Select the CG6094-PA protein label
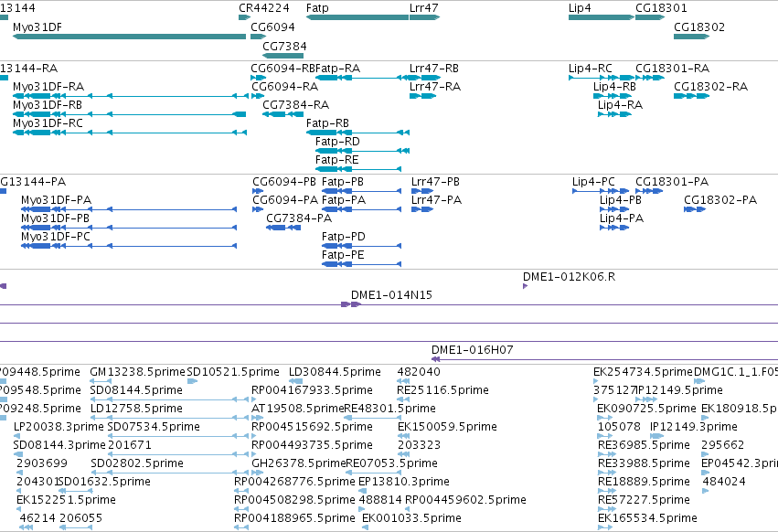The height and width of the screenshot is (532, 778). tap(285, 200)
